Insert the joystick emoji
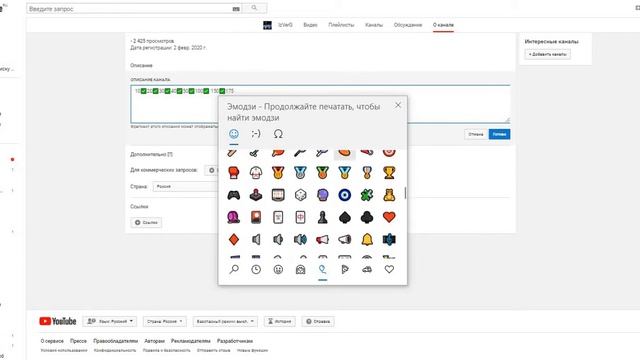640x360 pixels. coord(256,195)
